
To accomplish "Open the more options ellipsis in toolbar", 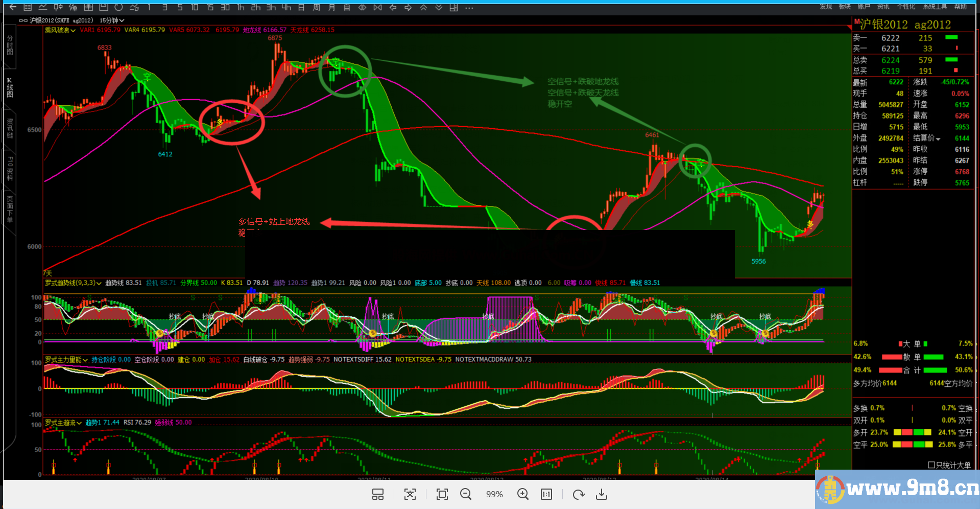I will click(x=469, y=8).
